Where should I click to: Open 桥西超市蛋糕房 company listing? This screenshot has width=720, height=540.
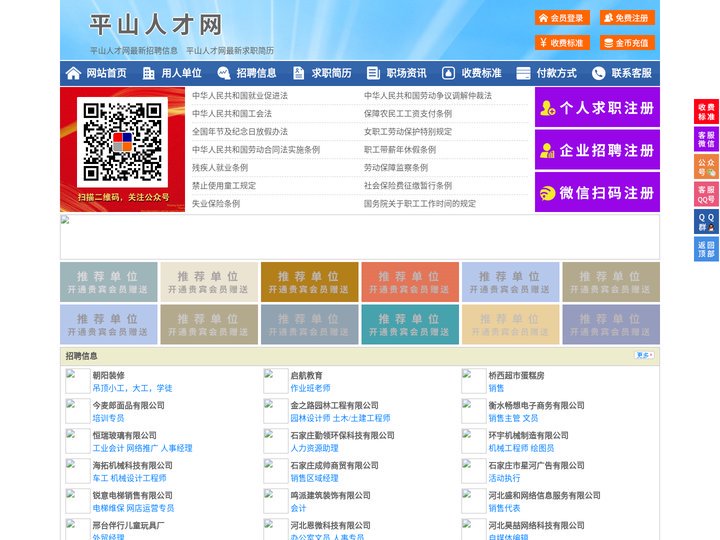click(x=516, y=375)
